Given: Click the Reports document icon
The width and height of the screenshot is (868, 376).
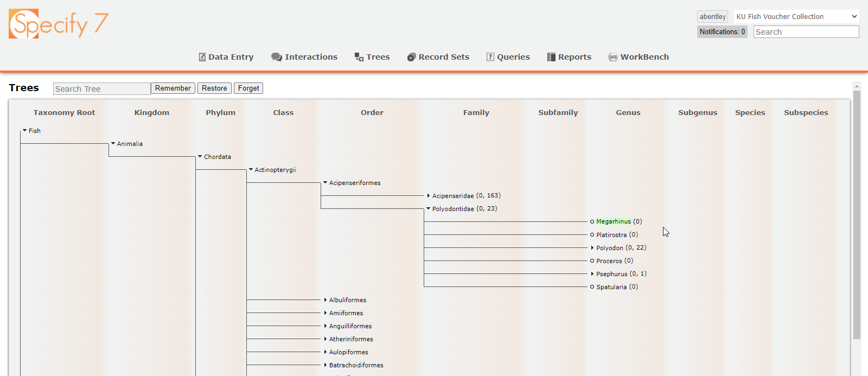Looking at the screenshot, I should pyautogui.click(x=551, y=57).
